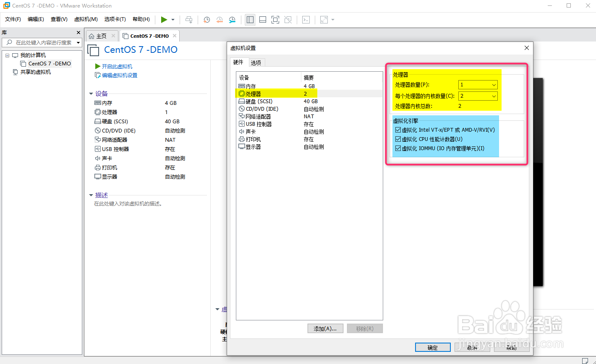Click the Unity mode icon

(288, 20)
